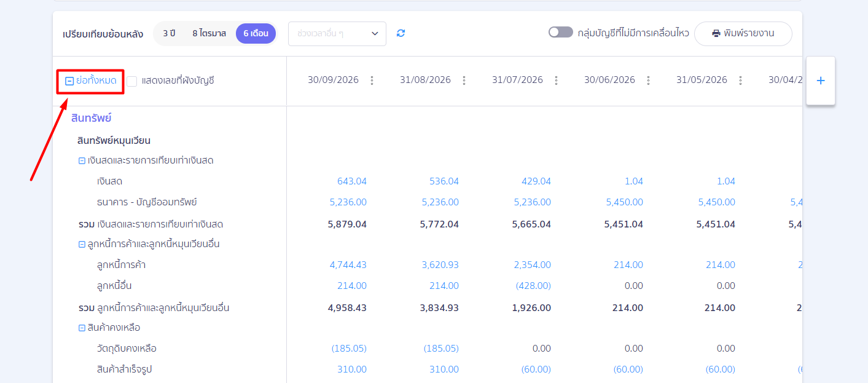Toggle กลุ่มบัญชีที่ไม่มีการเคลื่อนไหว switch
This screenshot has height=383, width=868.
click(561, 33)
